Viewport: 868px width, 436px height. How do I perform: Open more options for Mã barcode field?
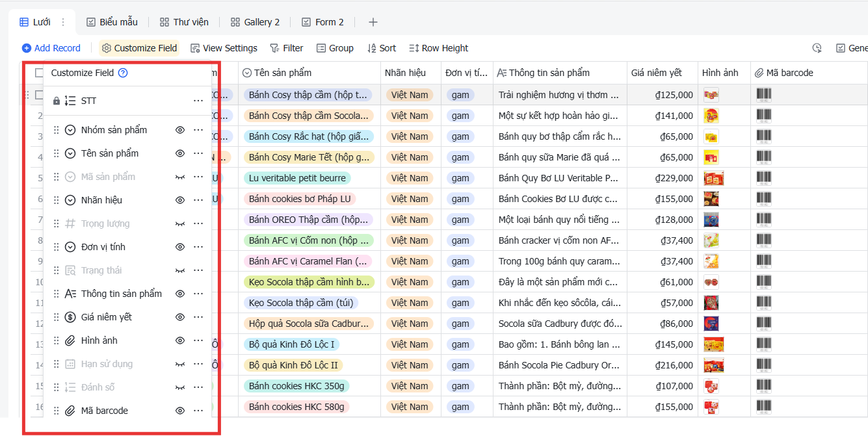(198, 411)
